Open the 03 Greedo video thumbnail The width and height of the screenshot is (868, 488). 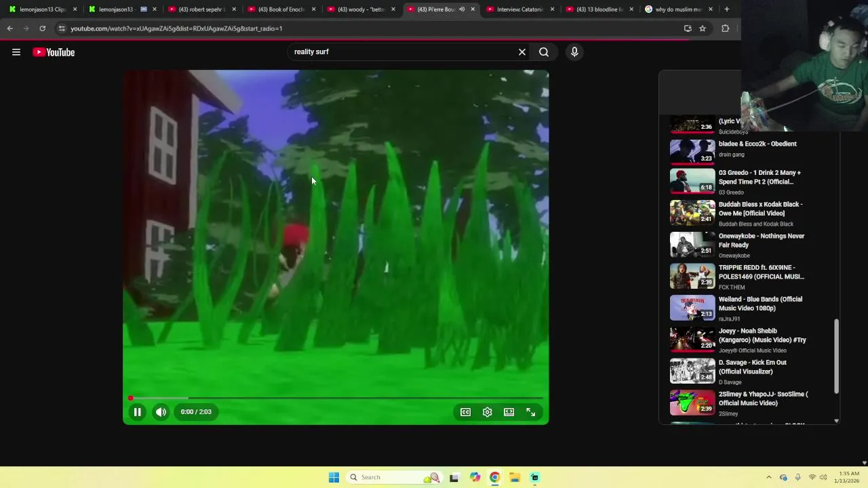(692, 181)
